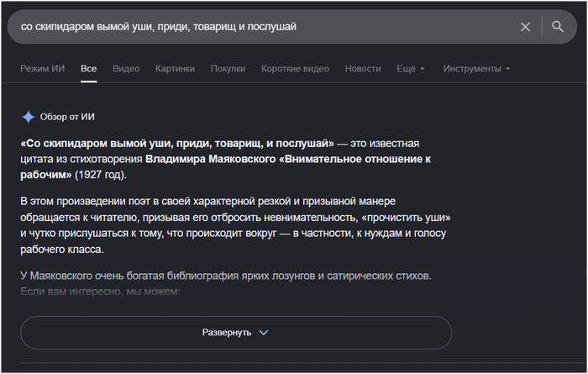588x374 pixels.
Task: Open the Картинки results tab
Action: pos(175,69)
